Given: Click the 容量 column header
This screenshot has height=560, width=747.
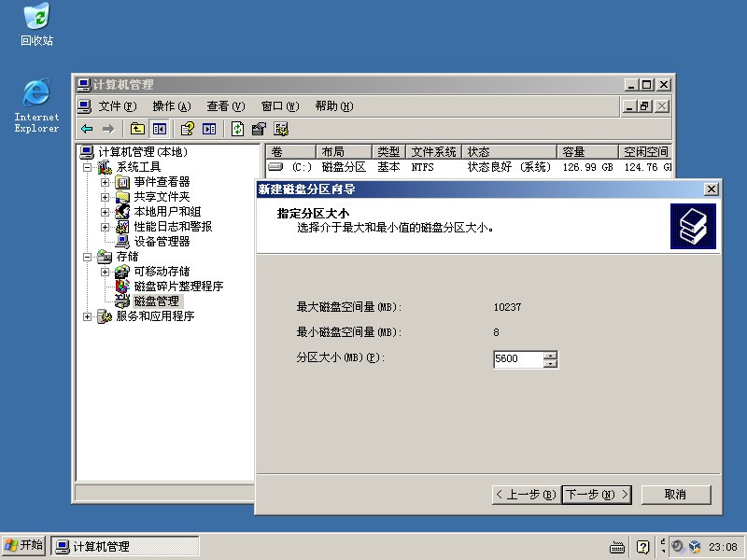Looking at the screenshot, I should tap(588, 152).
